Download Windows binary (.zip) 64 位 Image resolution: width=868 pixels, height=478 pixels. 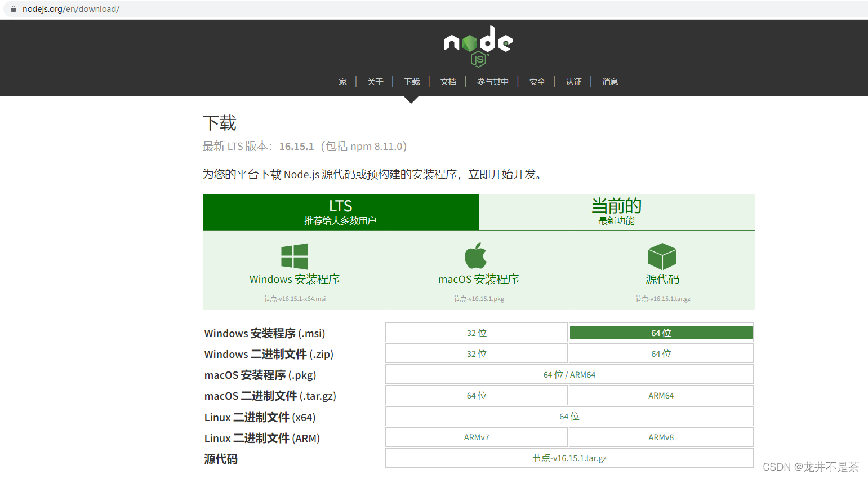[x=661, y=353]
